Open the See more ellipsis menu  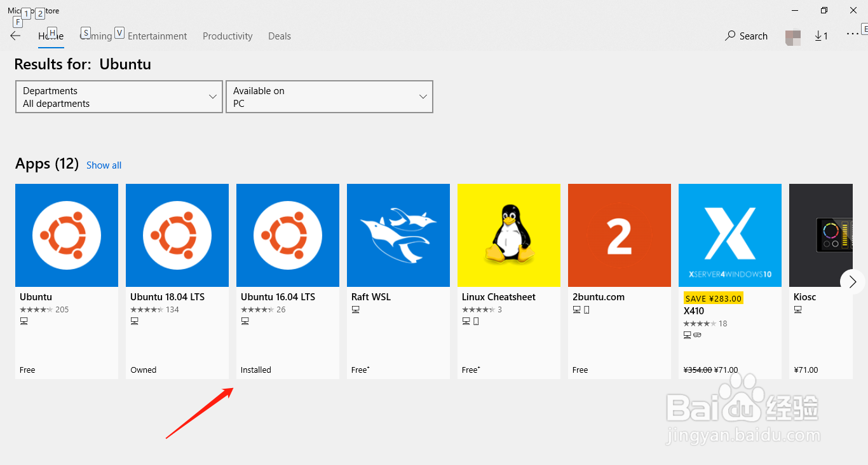point(853,34)
